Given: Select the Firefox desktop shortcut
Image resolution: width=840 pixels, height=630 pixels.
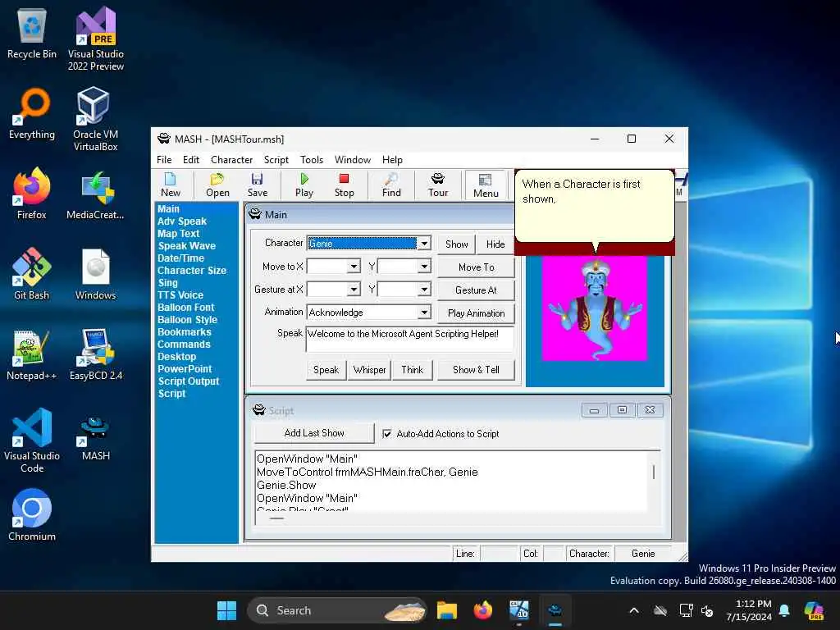Looking at the screenshot, I should tap(32, 194).
